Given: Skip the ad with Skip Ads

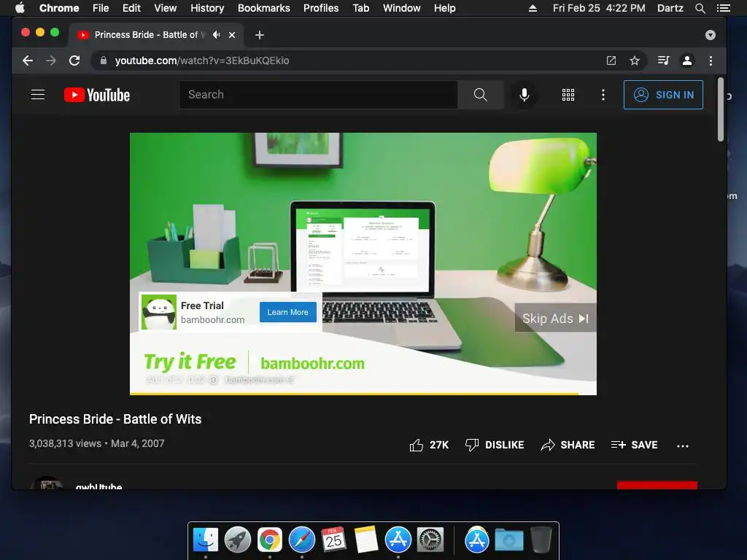Looking at the screenshot, I should pyautogui.click(x=555, y=318).
